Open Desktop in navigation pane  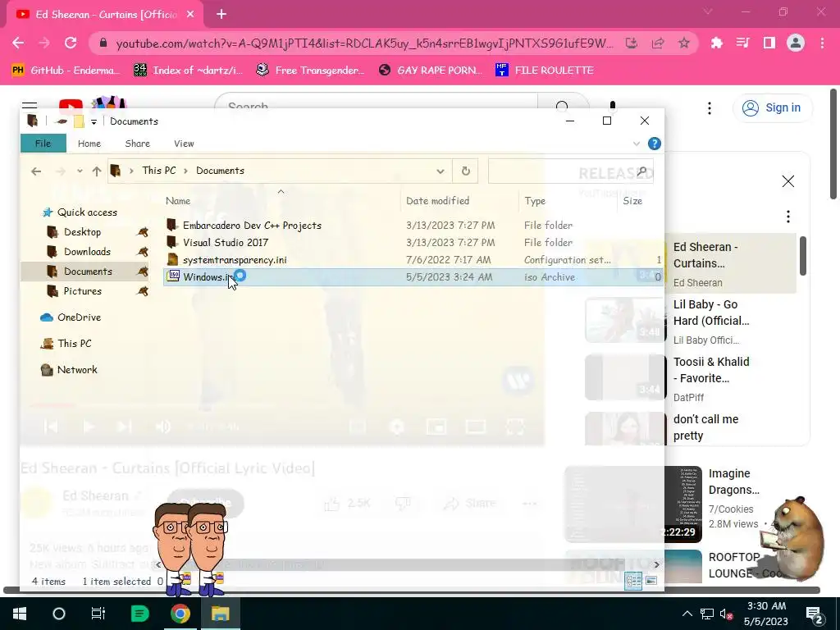coord(82,232)
